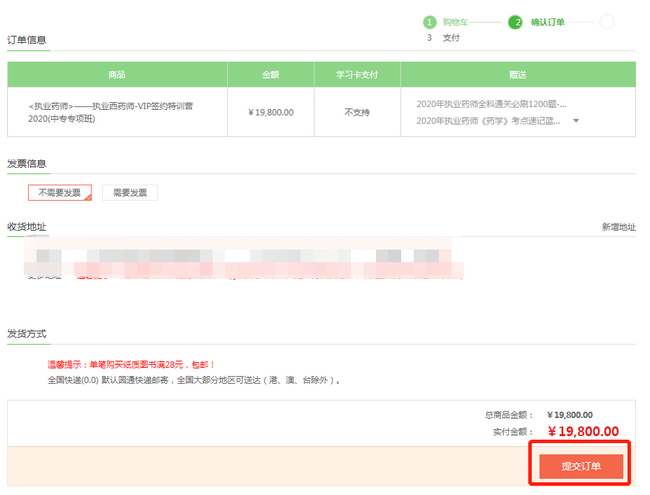The image size is (650, 495).
Task: Click the empty step 3 circle
Action: (x=606, y=21)
